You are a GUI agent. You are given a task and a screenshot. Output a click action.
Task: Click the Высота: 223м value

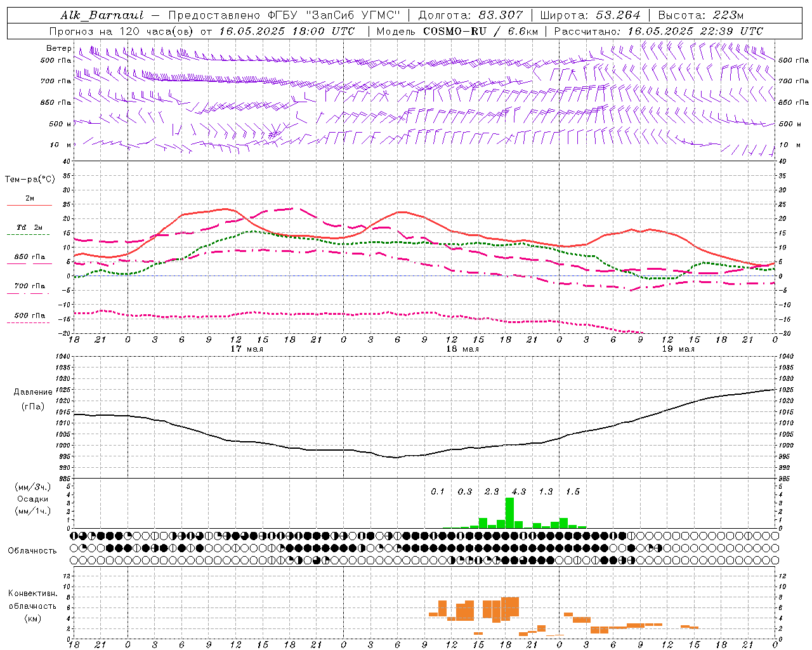(x=701, y=15)
